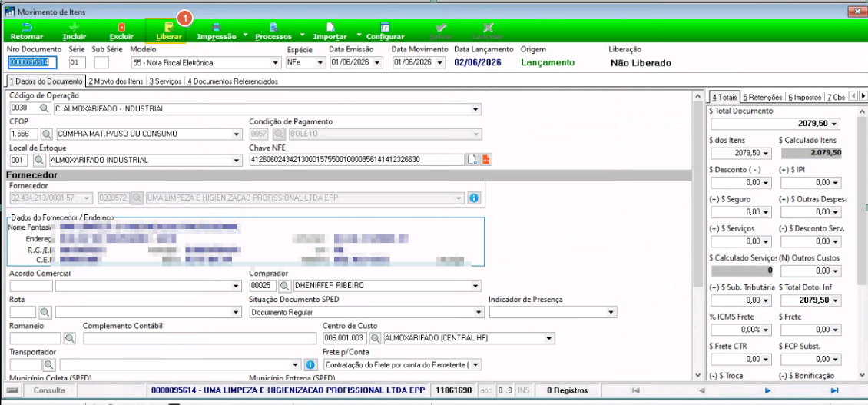Image resolution: width=868 pixels, height=405 pixels.
Task: Switch to 4 Totais tab
Action: click(x=724, y=97)
